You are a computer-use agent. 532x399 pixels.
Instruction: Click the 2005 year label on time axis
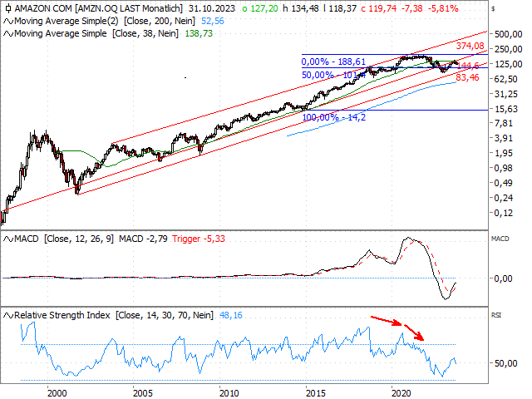(x=143, y=393)
